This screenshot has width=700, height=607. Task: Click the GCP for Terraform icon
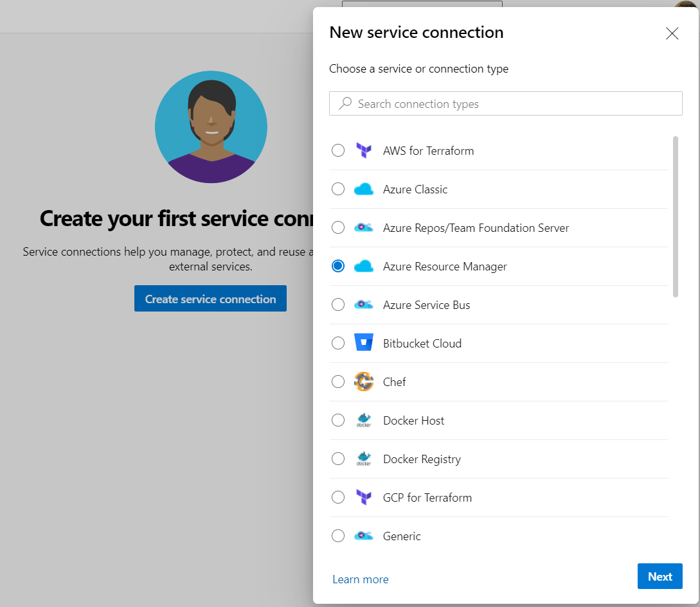364,497
